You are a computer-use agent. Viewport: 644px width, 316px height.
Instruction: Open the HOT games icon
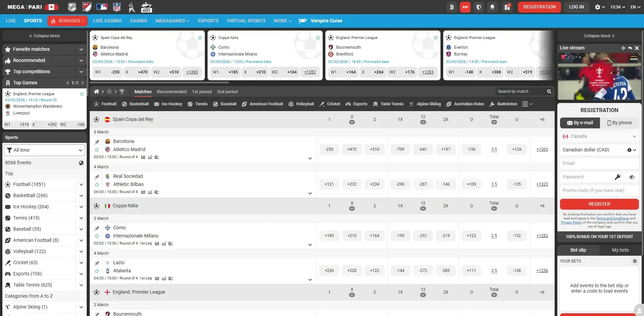(146, 7)
